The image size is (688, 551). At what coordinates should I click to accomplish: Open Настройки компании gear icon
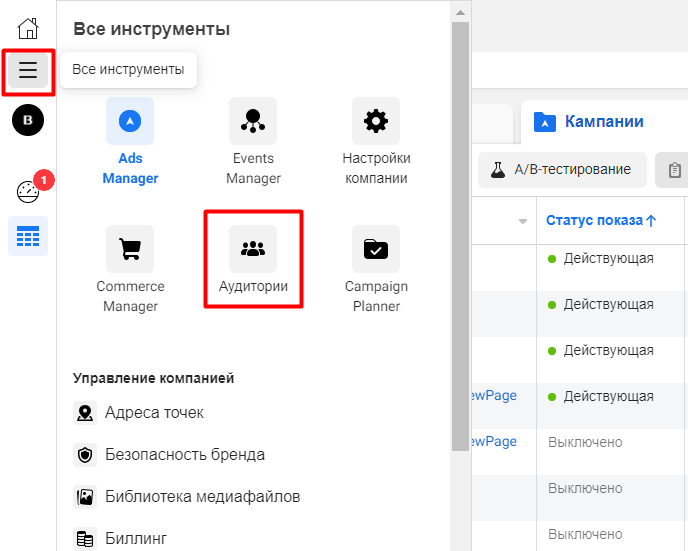(x=376, y=142)
